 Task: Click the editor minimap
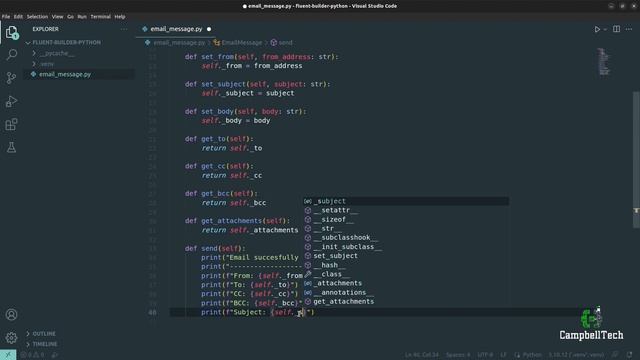coord(604,61)
